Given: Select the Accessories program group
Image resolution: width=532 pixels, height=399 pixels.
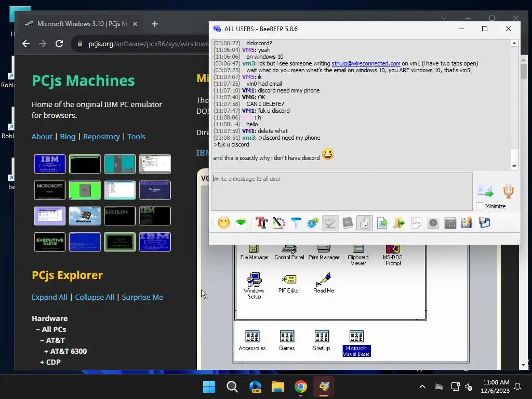Looking at the screenshot, I should pos(252,340).
